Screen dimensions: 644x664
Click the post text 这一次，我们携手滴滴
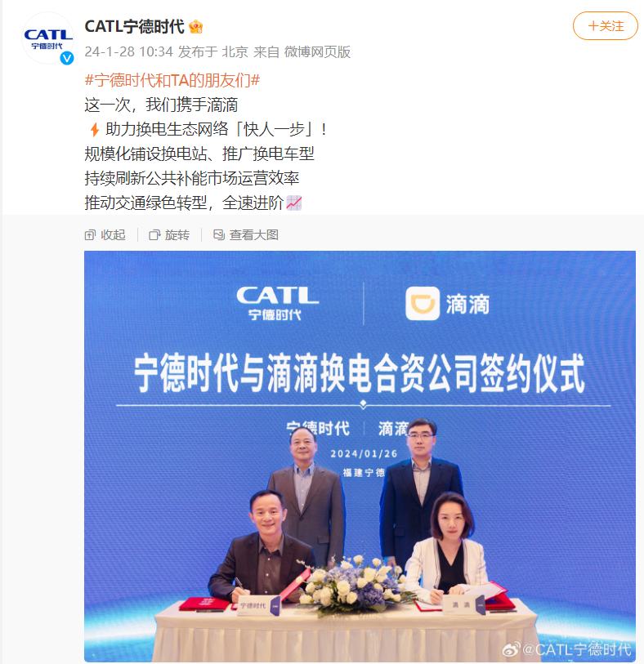tap(161, 105)
